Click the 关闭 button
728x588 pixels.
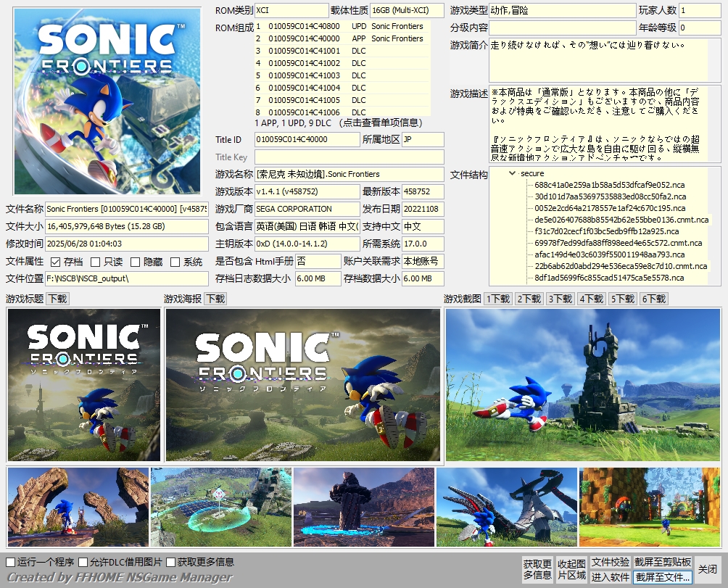(x=708, y=569)
